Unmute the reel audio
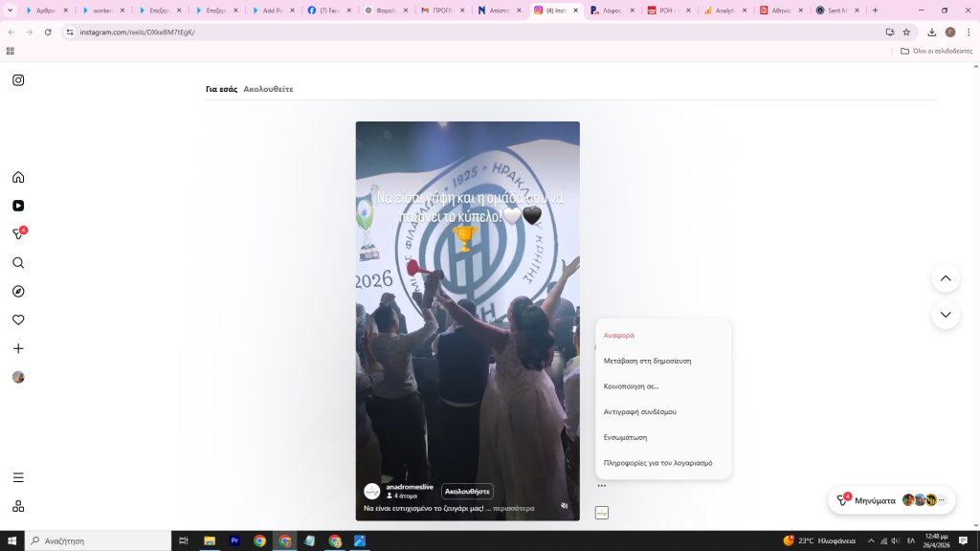This screenshot has width=980, height=551. coord(565,506)
